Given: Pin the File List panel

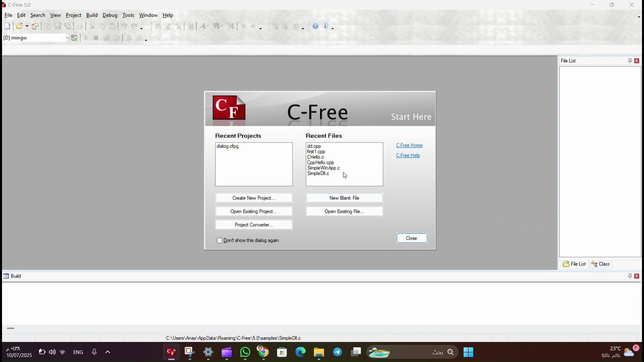Looking at the screenshot, I should pyautogui.click(x=629, y=61).
